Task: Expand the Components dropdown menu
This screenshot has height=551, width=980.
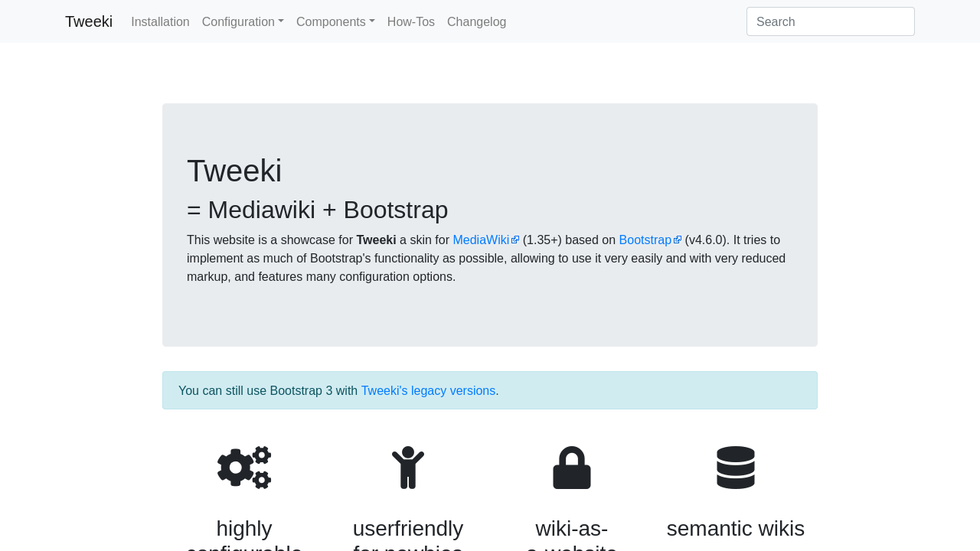Action: click(x=335, y=21)
